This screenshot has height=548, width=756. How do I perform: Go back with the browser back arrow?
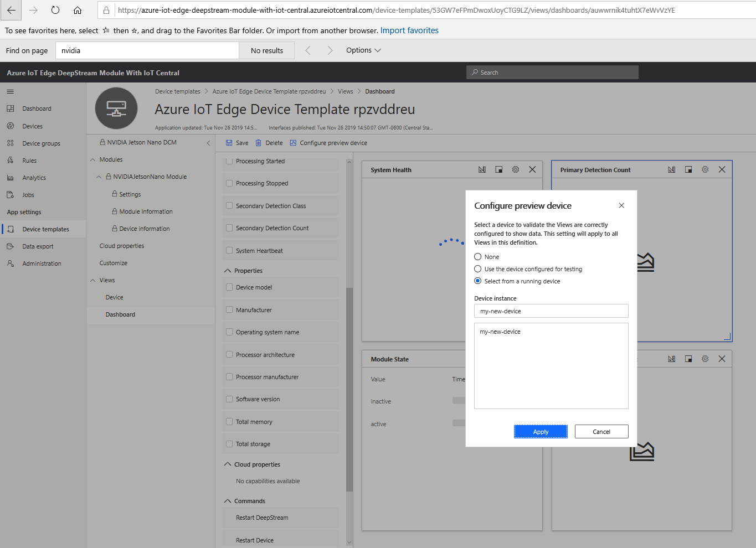(x=11, y=10)
